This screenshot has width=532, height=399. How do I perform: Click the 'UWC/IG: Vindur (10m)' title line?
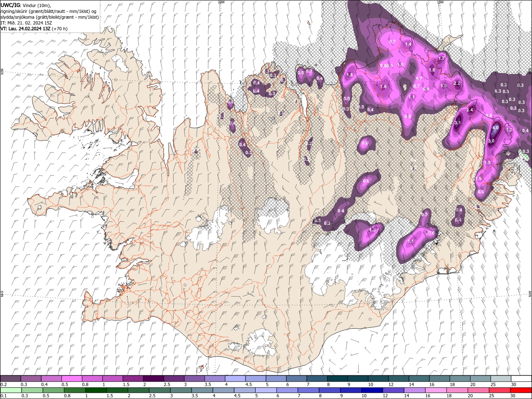[26, 5]
